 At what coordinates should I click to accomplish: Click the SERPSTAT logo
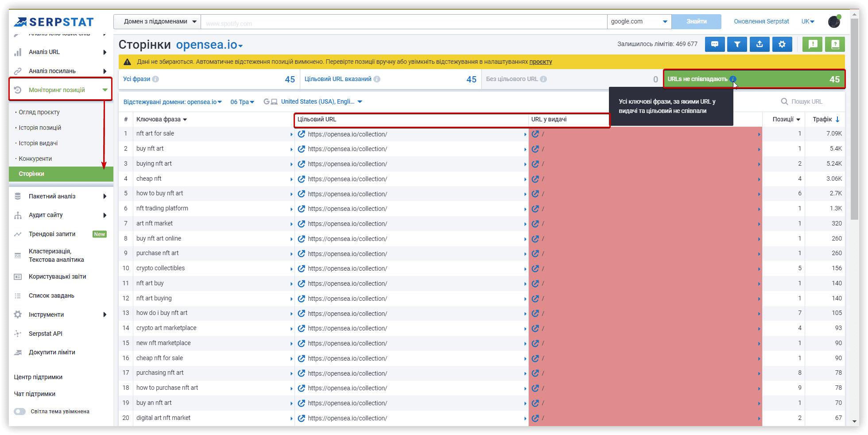click(x=54, y=22)
